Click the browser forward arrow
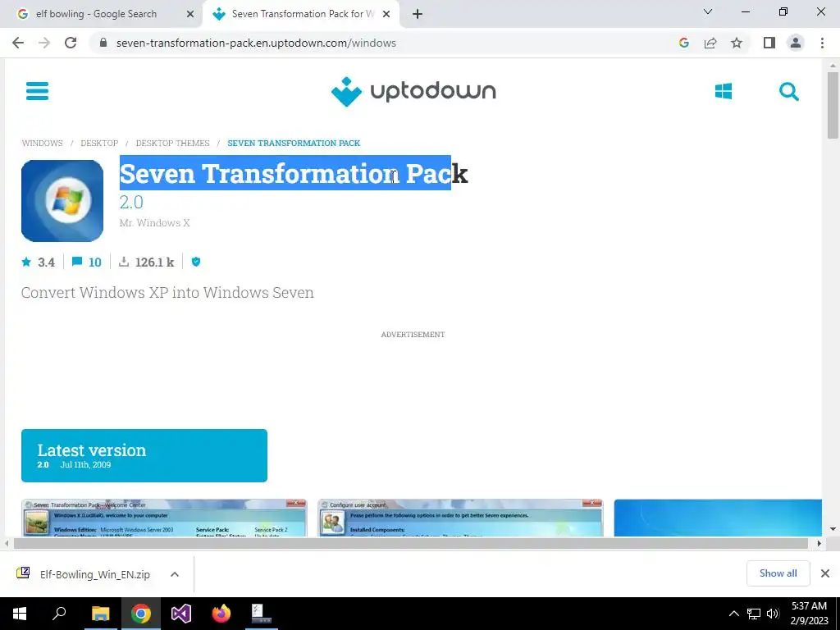The image size is (840, 630). click(44, 43)
